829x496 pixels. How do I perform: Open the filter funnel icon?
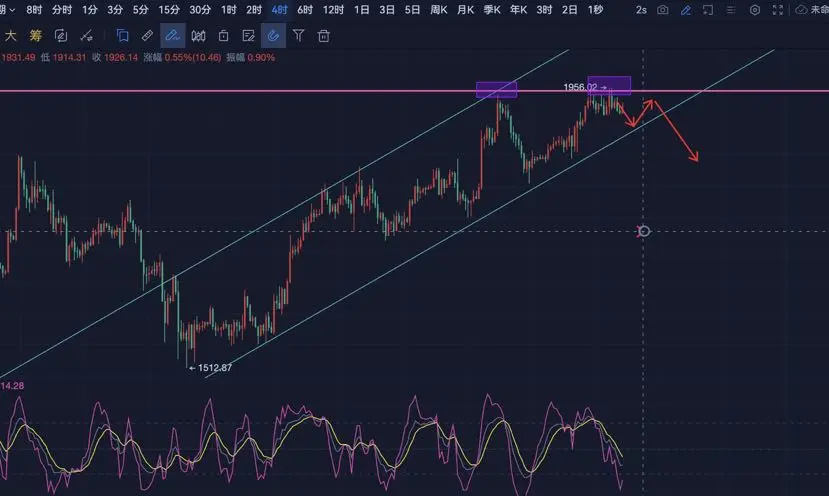click(x=298, y=35)
